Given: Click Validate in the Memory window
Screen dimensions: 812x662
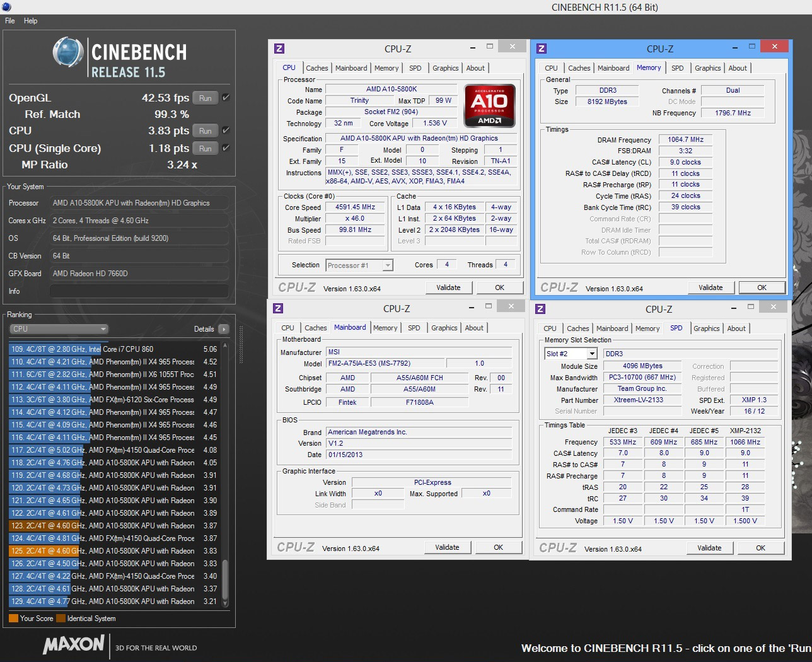Looking at the screenshot, I should pos(710,287).
